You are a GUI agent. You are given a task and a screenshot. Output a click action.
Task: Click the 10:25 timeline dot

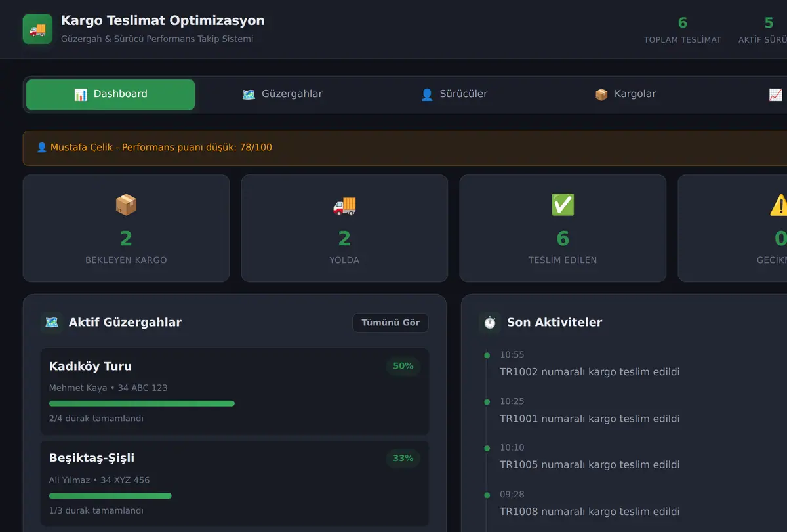[487, 402]
